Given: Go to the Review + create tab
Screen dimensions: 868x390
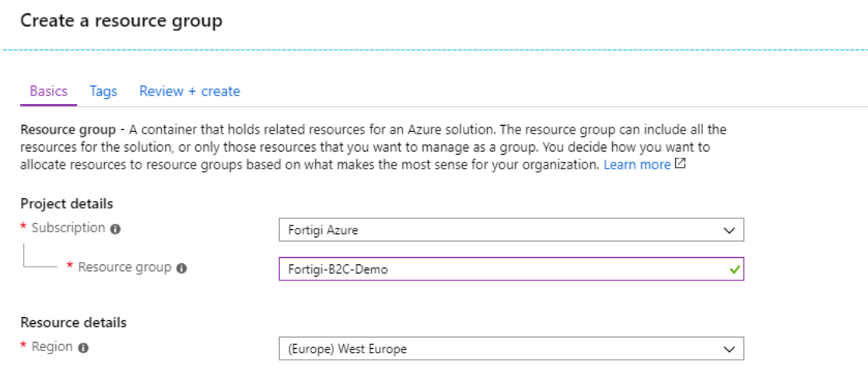Looking at the screenshot, I should 190,92.
